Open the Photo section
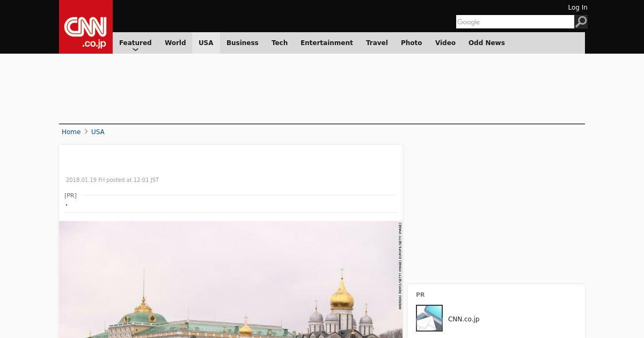 click(412, 43)
